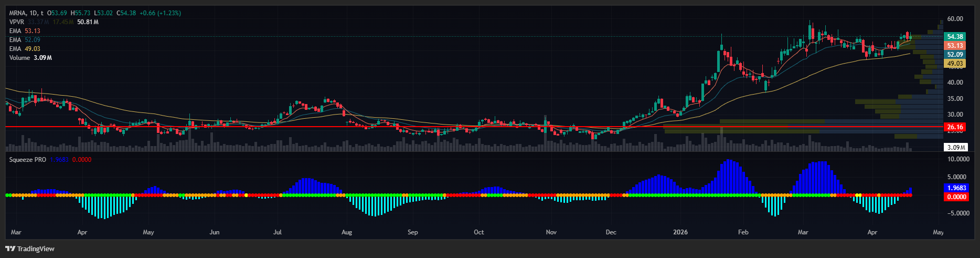Click the yellow 49.03 EMA price label
The height and width of the screenshot is (258, 980).
tap(955, 64)
